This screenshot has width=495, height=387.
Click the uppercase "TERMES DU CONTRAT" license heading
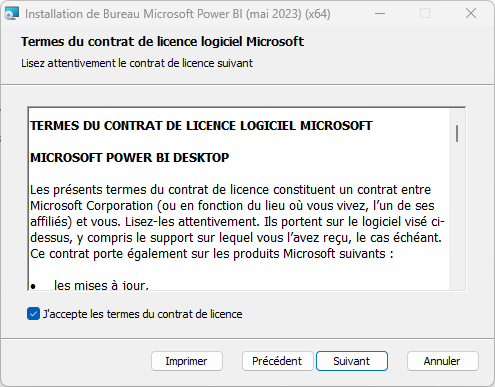(x=201, y=126)
